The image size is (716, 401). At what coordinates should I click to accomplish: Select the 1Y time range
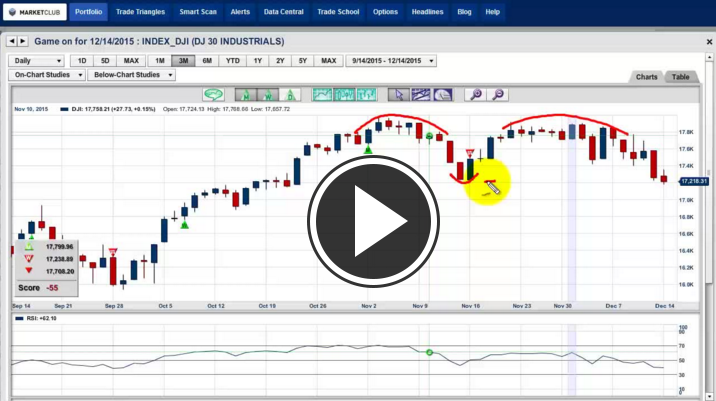point(258,61)
